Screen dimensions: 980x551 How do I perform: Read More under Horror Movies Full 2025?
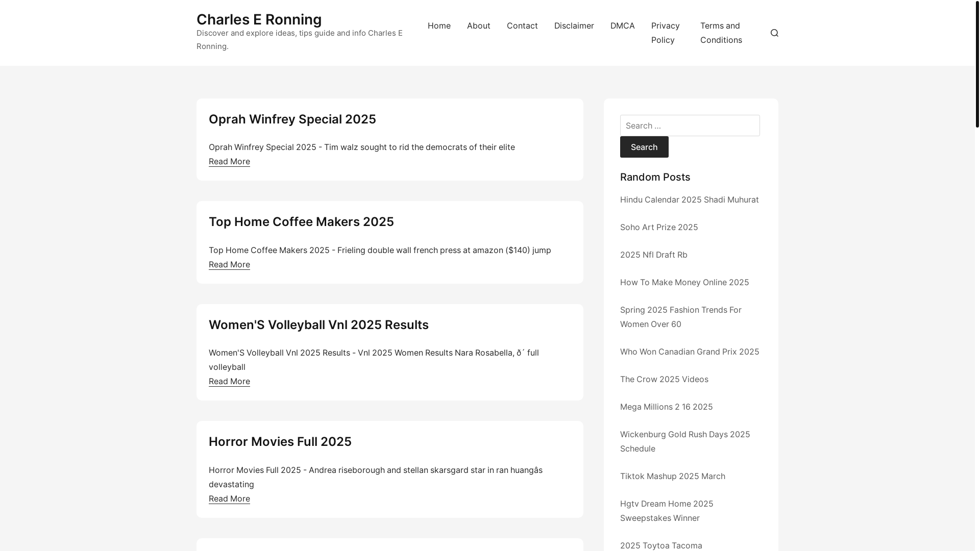[229, 498]
